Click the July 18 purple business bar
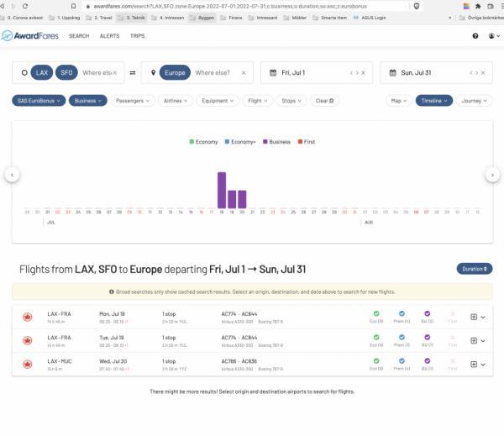The width and height of the screenshot is (504, 436). coord(222,190)
